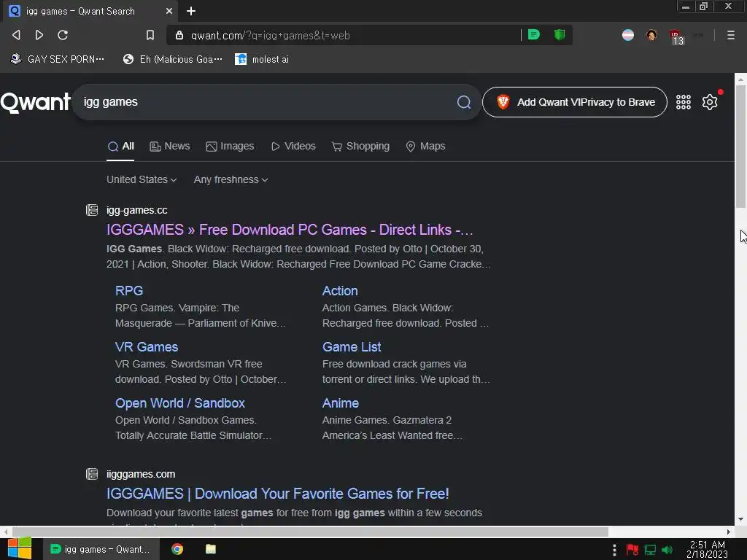Viewport: 747px width, 560px height.
Task: Click the scroll down arrow of vertical scrollbar
Action: pos(740,519)
